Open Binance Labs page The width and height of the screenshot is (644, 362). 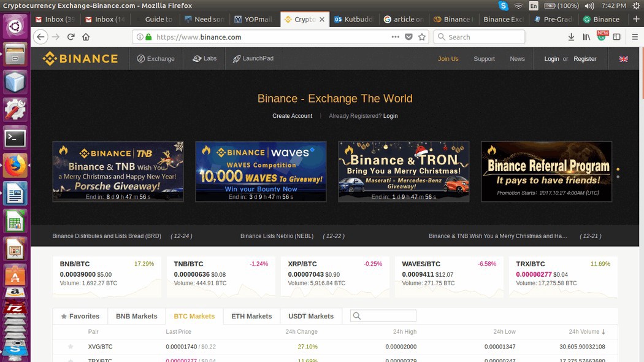(x=204, y=59)
